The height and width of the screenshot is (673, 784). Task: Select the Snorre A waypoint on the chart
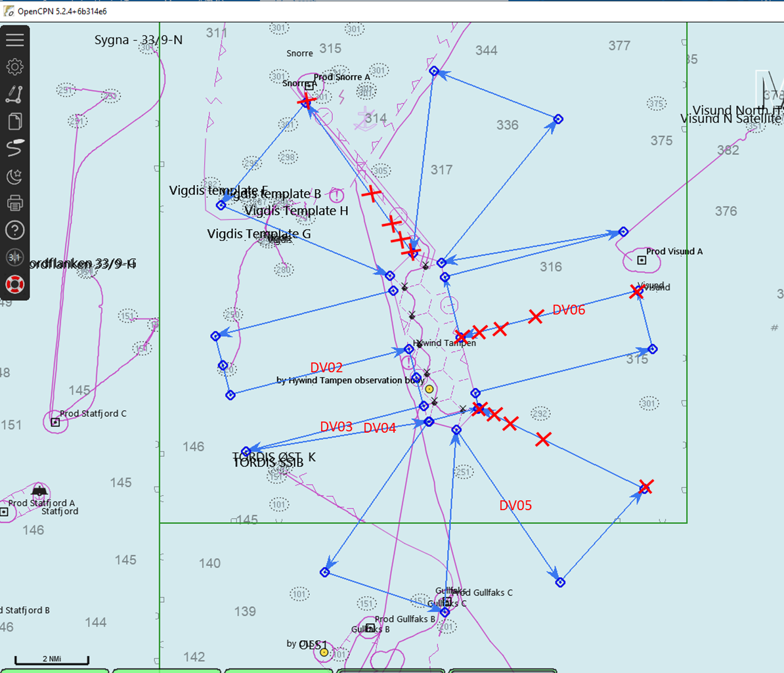coord(307,101)
